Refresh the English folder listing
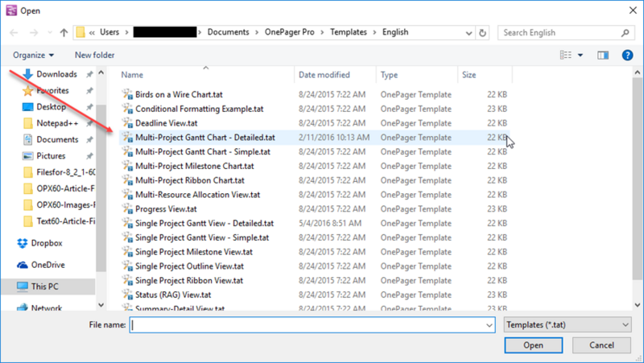The width and height of the screenshot is (644, 363). point(482,33)
